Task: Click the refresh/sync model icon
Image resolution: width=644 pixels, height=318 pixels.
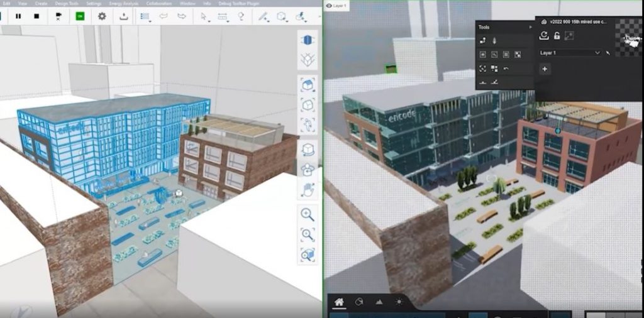Action: 545,36
